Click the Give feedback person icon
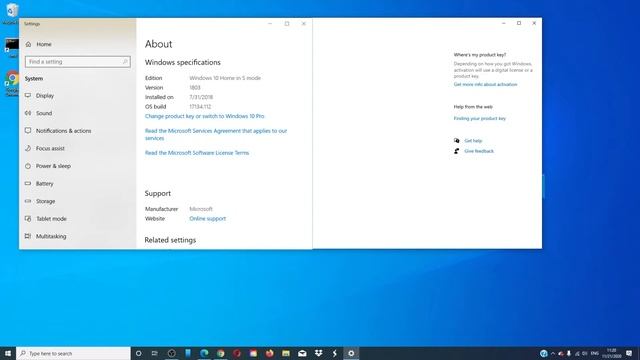The image size is (640, 360). click(456, 151)
